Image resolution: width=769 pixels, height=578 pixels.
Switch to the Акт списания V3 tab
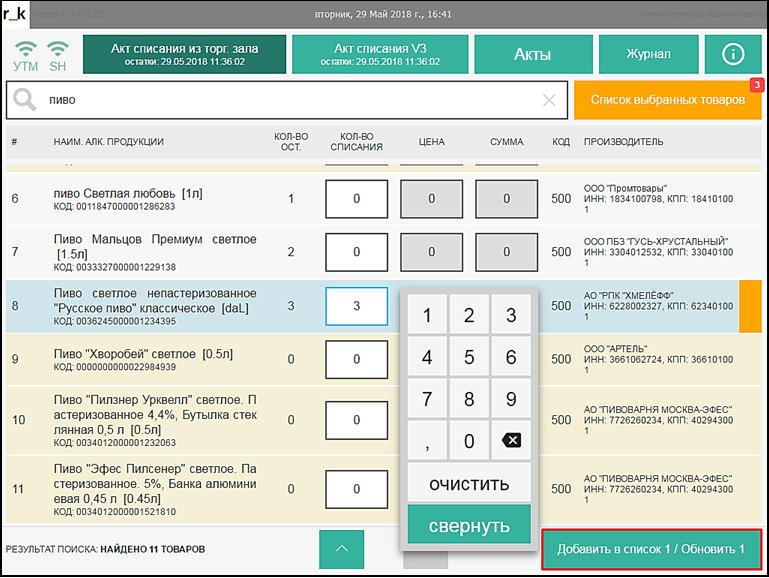[380, 54]
